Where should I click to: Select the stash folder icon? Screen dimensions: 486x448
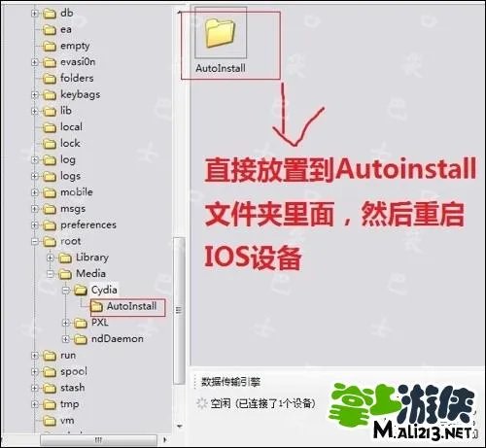[x=50, y=388]
